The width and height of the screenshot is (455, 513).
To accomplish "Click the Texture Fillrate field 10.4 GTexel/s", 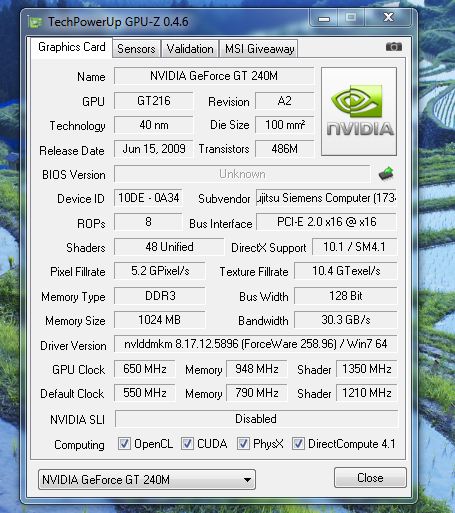I will tap(346, 271).
